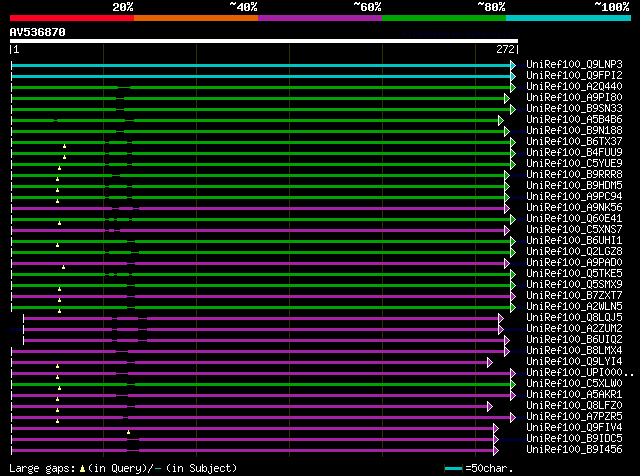
Task: Click UniRef100_A7PZR5 text
Action: pyautogui.click(x=574, y=417)
